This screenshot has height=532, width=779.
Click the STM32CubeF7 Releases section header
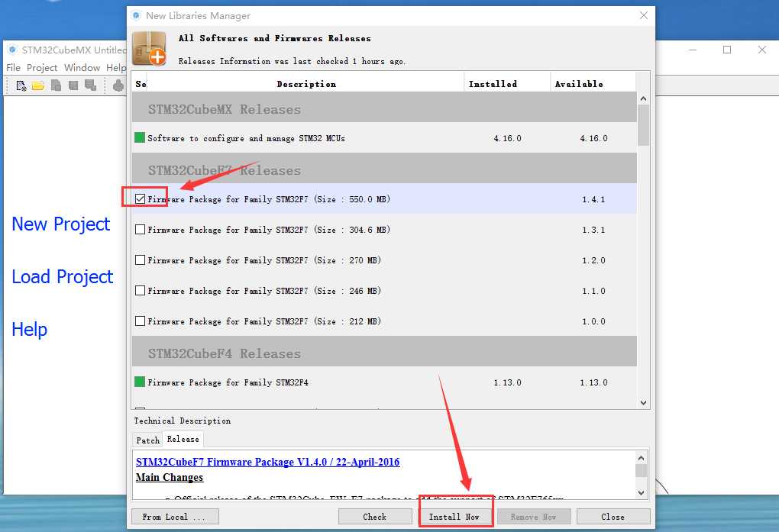click(384, 169)
